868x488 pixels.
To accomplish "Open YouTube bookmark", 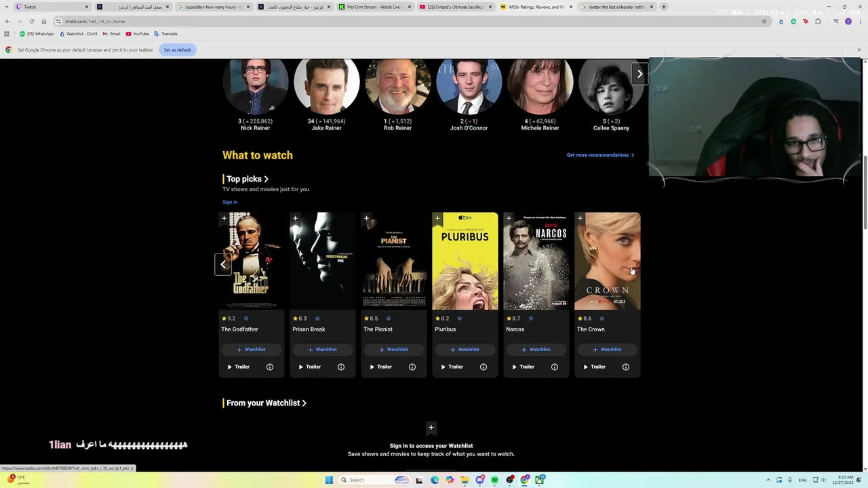I will pos(137,34).
